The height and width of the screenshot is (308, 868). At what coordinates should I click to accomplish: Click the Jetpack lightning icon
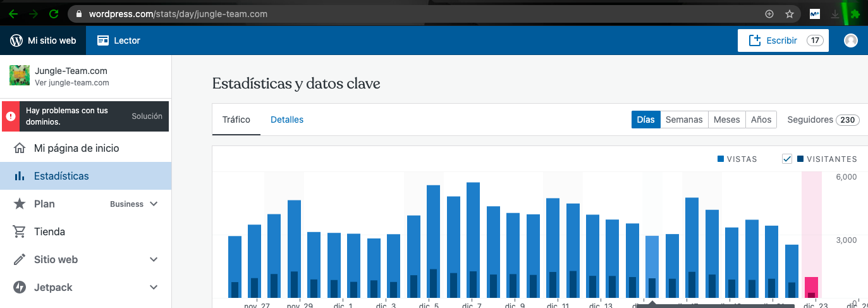click(20, 288)
